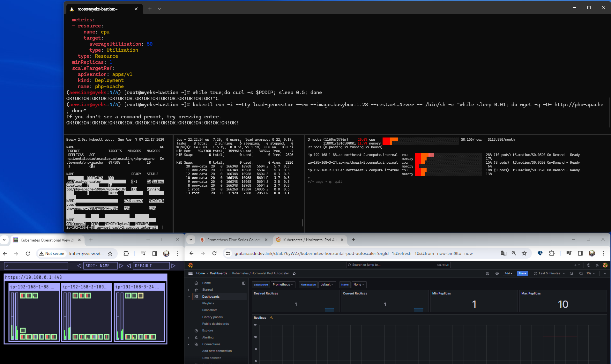
Task: Reload the kubeopsview browser page
Action: click(28, 254)
